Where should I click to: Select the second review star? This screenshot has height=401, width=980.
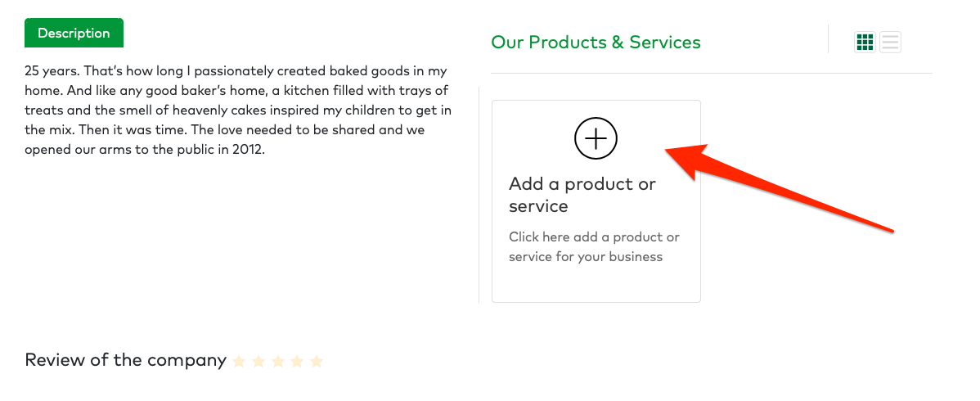(258, 361)
